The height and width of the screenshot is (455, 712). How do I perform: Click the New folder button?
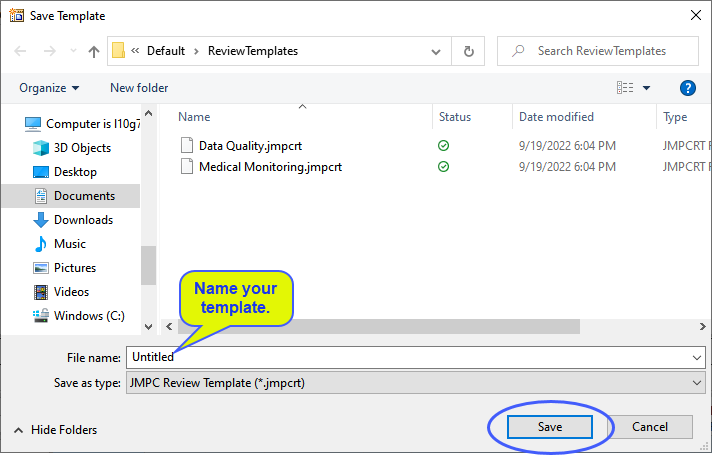click(139, 88)
